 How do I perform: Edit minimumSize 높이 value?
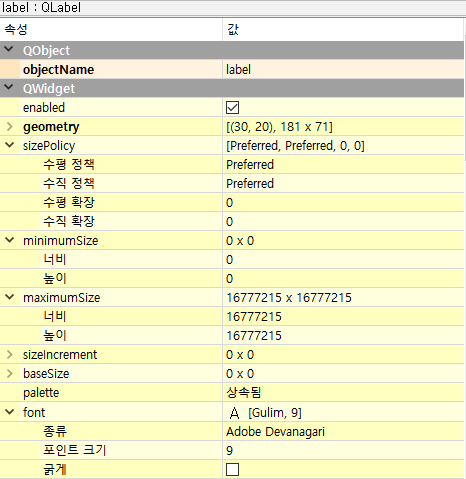click(343, 279)
